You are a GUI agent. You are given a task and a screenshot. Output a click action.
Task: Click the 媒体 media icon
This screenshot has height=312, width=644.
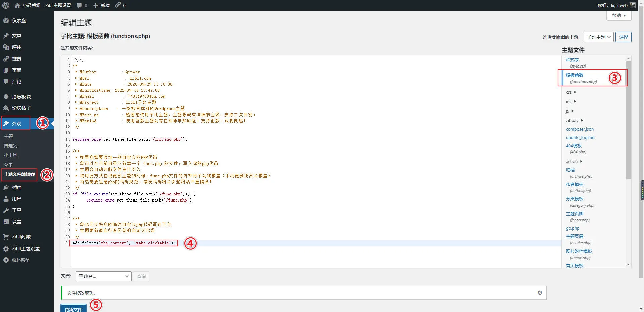[6, 47]
